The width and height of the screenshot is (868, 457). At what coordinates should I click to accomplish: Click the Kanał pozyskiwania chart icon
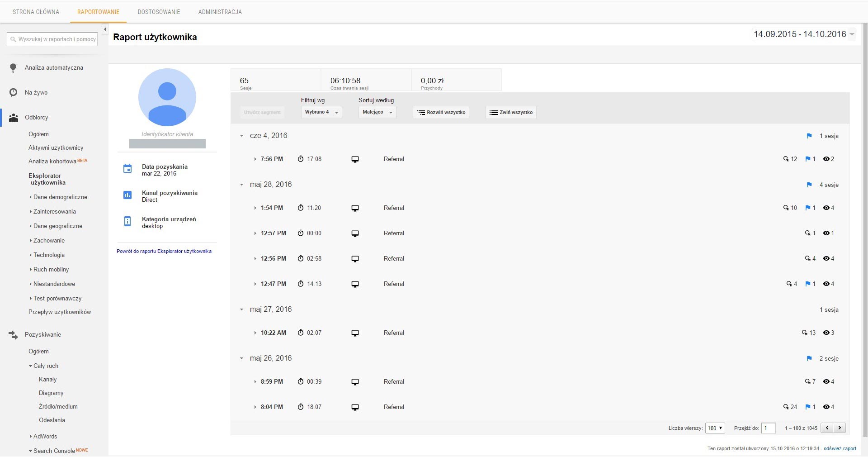[x=127, y=195]
